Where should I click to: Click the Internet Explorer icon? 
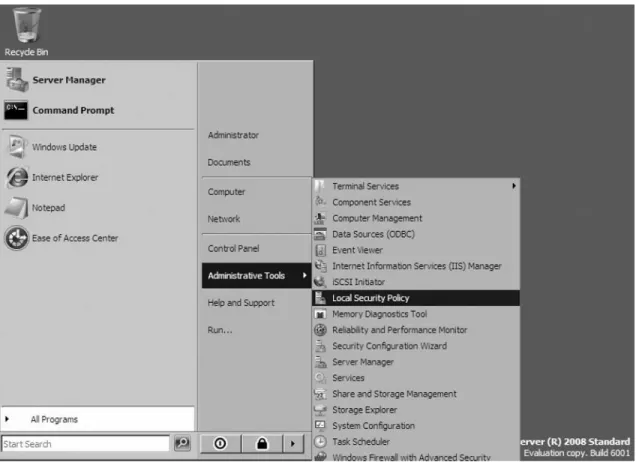(x=17, y=177)
